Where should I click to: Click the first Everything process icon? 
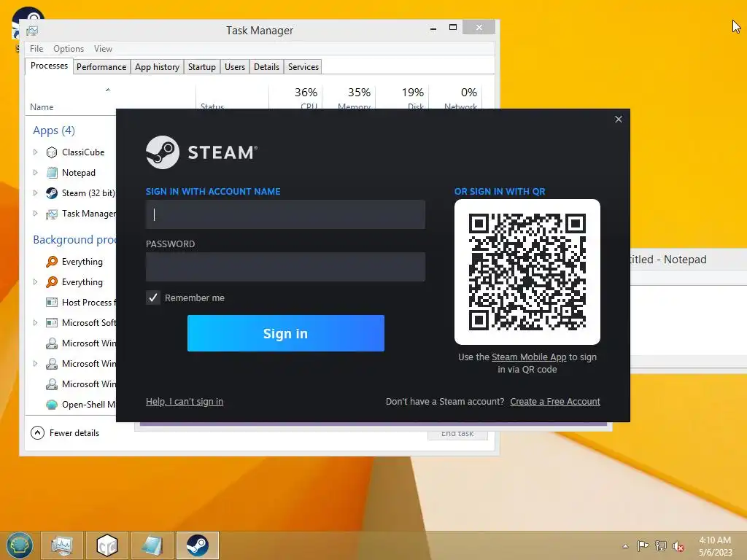tap(52, 262)
